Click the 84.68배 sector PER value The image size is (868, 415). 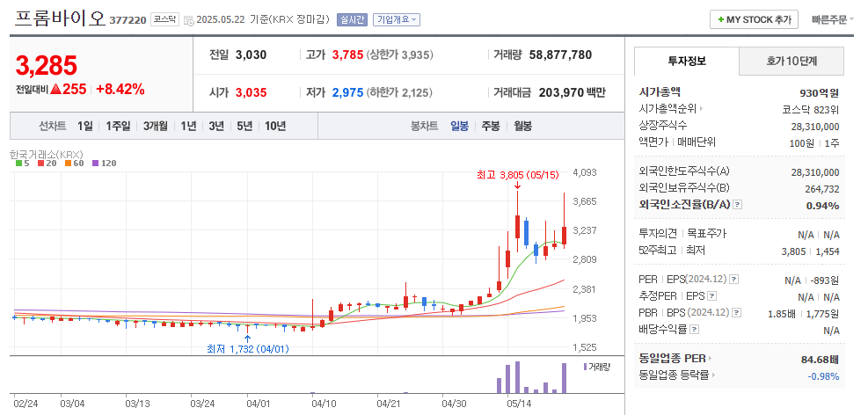tap(820, 360)
